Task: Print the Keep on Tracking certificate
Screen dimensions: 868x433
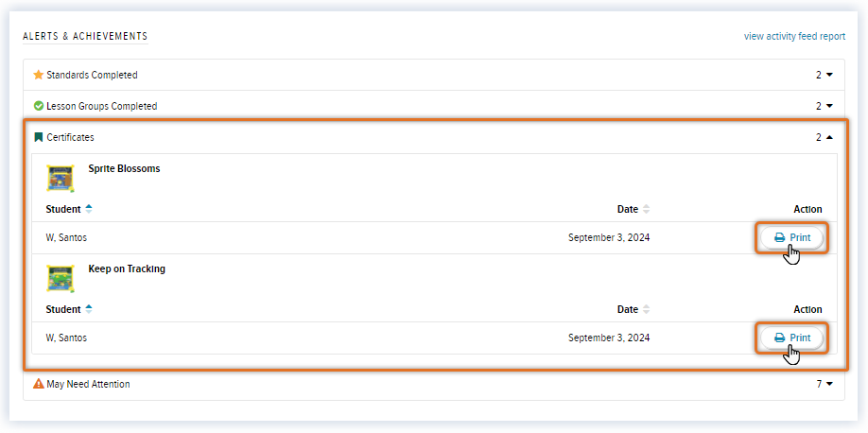Action: click(x=792, y=338)
